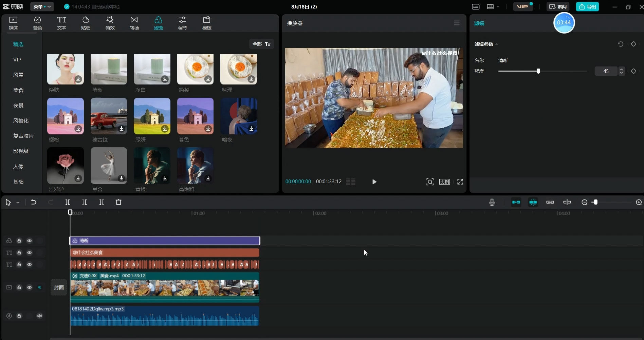Viewport: 644px width, 340px height.
Task: Open the fullscreen preview icon
Action: [460, 182]
